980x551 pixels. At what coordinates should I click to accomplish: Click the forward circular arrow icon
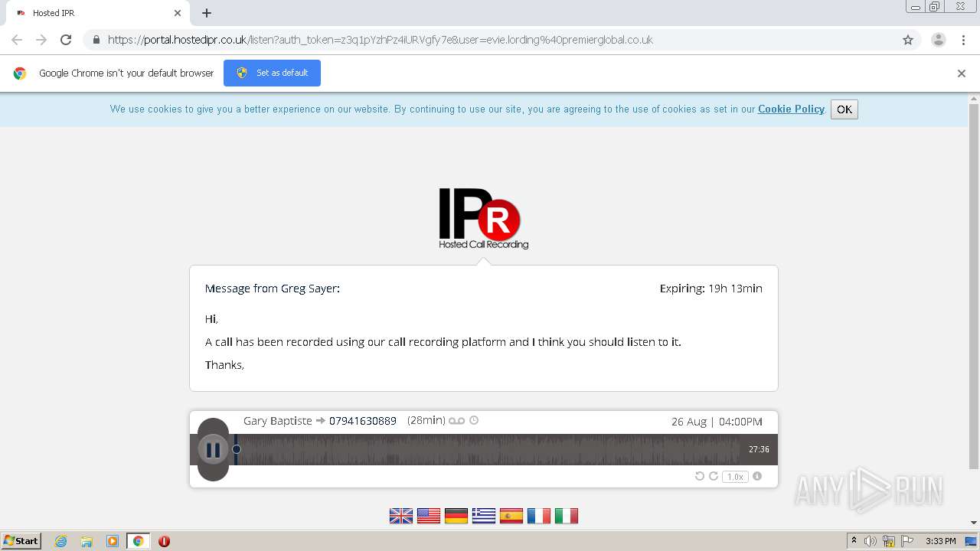[714, 476]
